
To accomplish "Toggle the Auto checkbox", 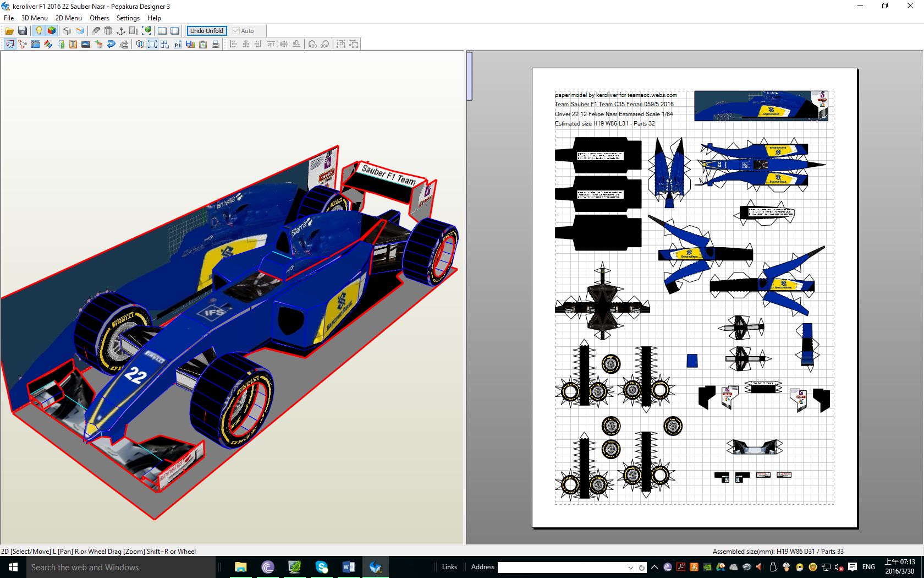I will click(x=237, y=31).
